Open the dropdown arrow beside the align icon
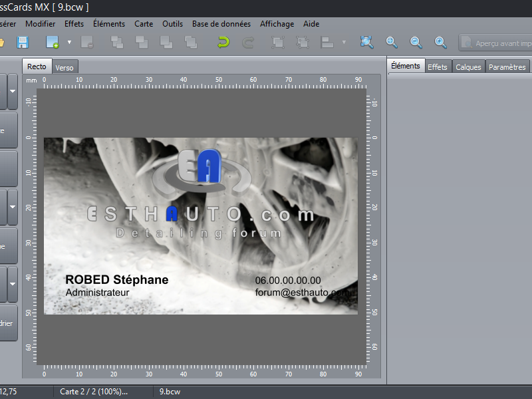532x399 pixels. pos(344,43)
